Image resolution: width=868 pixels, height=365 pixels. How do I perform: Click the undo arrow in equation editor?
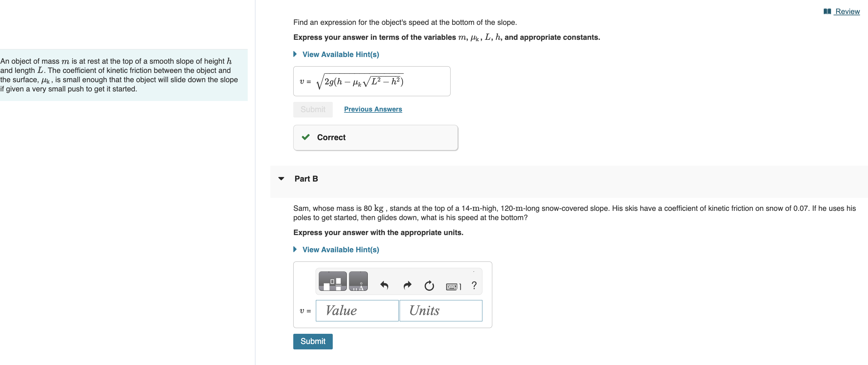click(x=384, y=285)
